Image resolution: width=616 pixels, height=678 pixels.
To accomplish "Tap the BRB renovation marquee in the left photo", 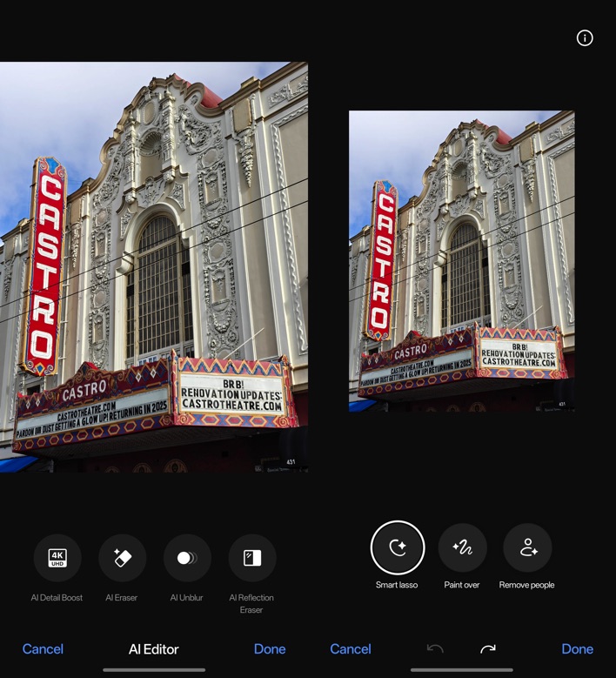I will 231,393.
